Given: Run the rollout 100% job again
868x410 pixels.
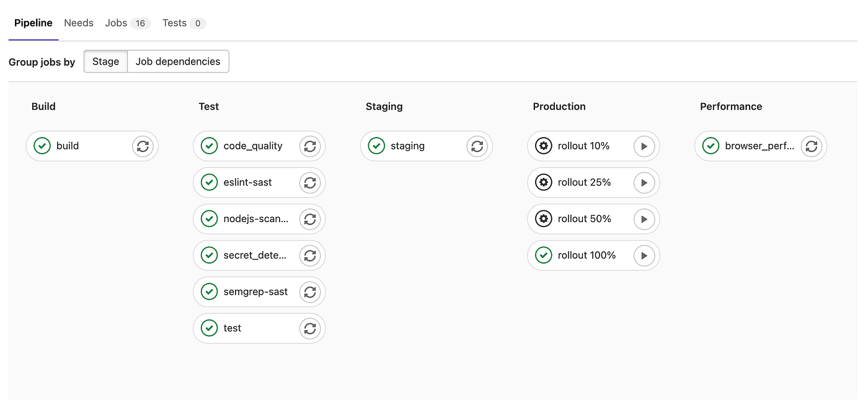Looking at the screenshot, I should point(644,255).
